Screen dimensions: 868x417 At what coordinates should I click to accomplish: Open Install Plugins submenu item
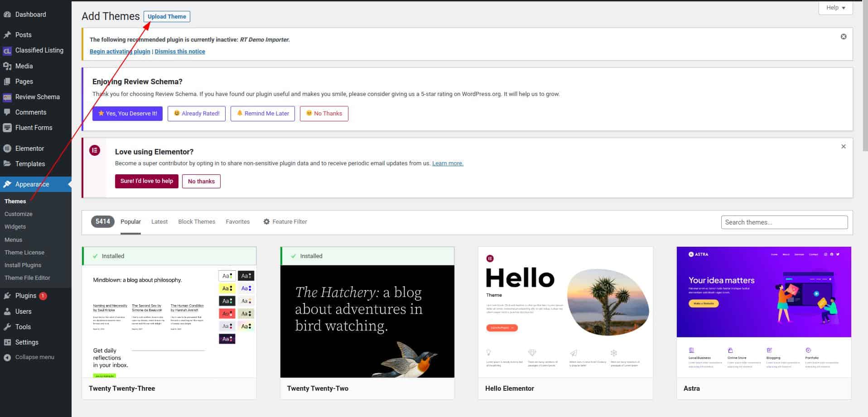coord(23,265)
